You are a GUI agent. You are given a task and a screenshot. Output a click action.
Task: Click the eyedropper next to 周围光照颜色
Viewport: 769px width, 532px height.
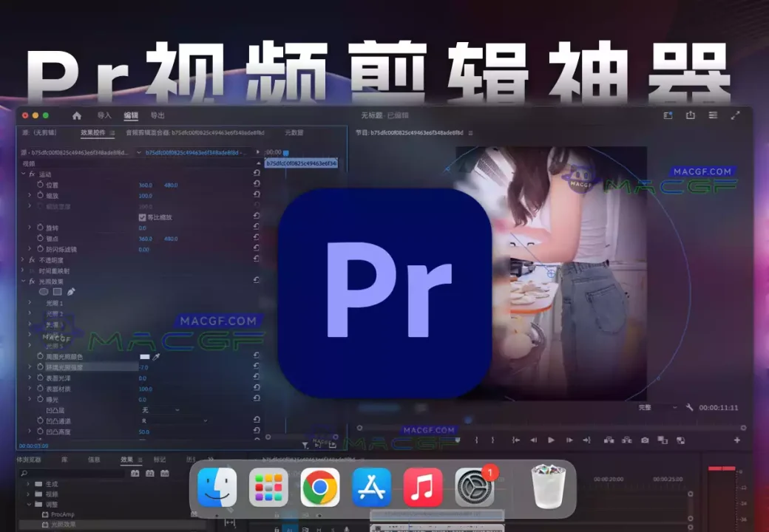click(x=155, y=357)
